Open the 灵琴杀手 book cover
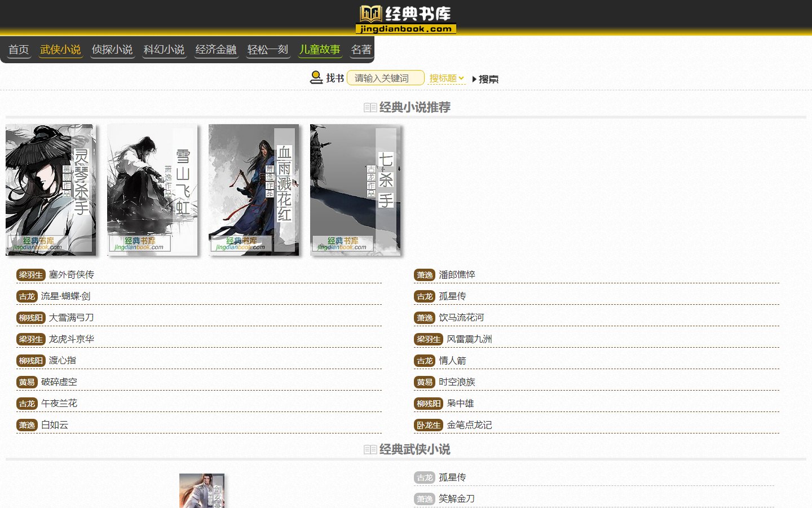The width and height of the screenshot is (812, 508). [x=51, y=190]
